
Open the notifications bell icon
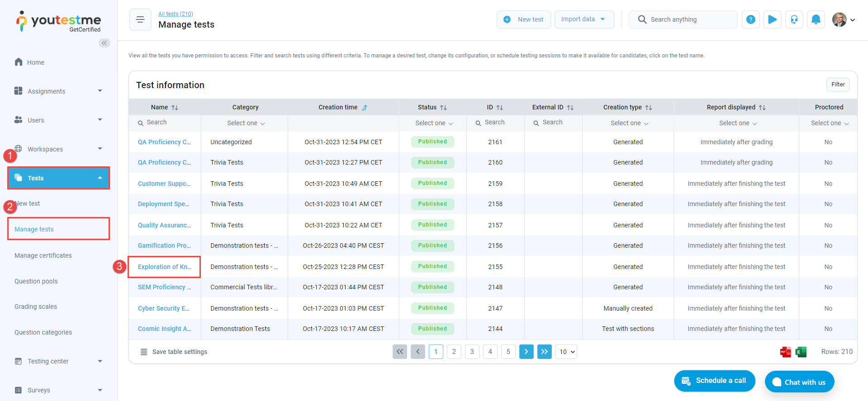816,19
